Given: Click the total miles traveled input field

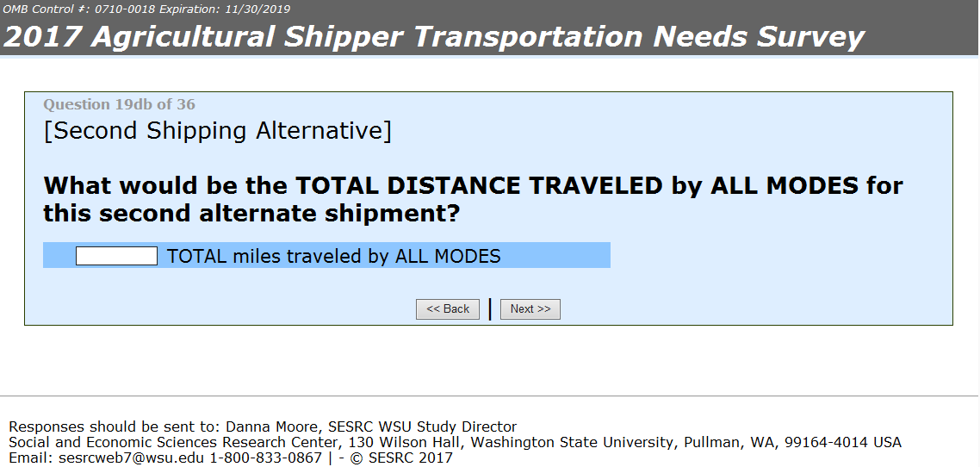Looking at the screenshot, I should coord(116,256).
